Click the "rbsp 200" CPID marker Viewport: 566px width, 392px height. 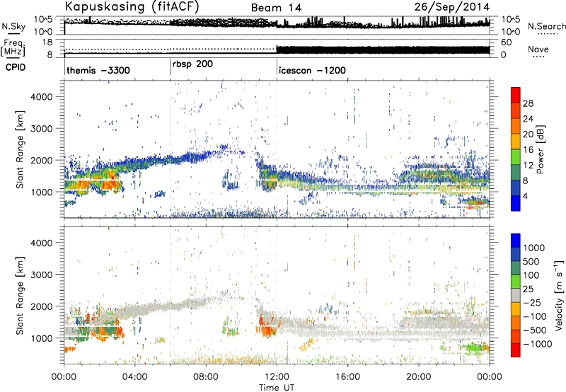192,64
